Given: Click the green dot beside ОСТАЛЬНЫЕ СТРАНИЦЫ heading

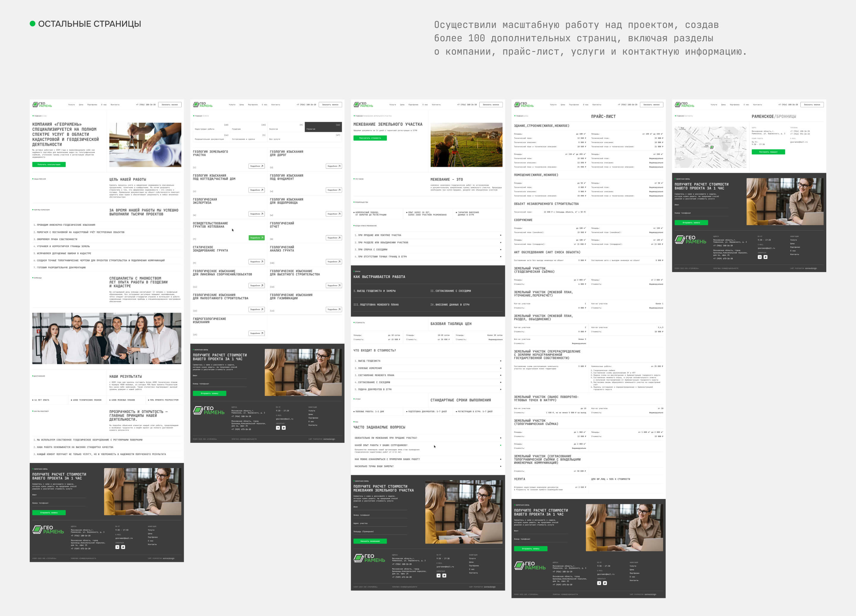Looking at the screenshot, I should (32, 24).
